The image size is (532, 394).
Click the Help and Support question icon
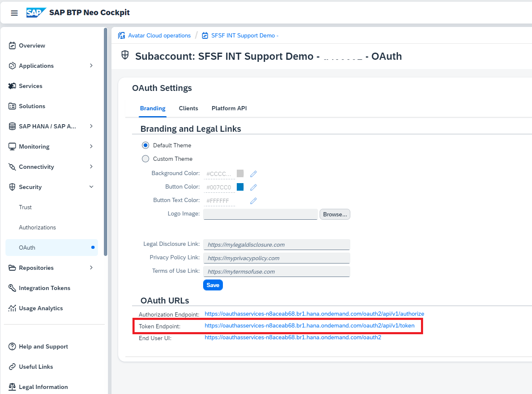coord(12,346)
